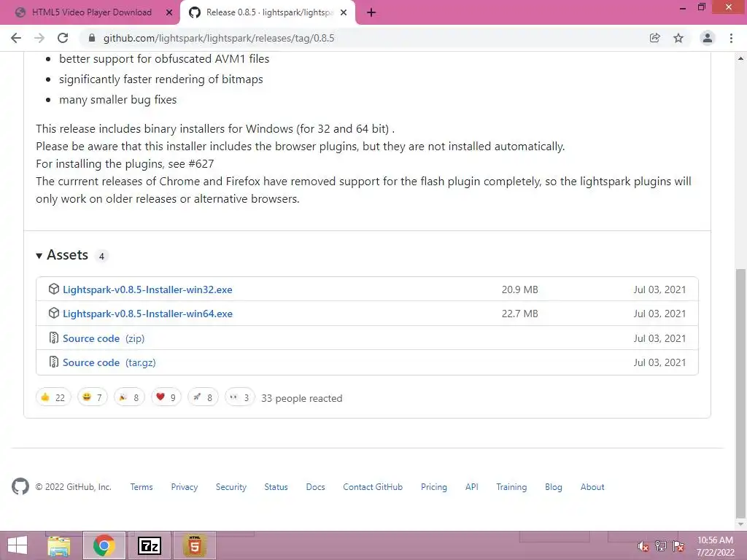Screen dimensions: 747x560
Task: Click the taskbar clock showing 10:56 AM
Action: pyautogui.click(x=715, y=546)
